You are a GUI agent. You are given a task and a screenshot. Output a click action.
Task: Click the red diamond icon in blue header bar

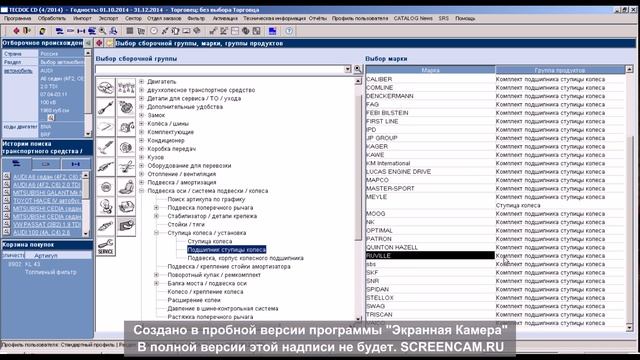click(x=99, y=43)
